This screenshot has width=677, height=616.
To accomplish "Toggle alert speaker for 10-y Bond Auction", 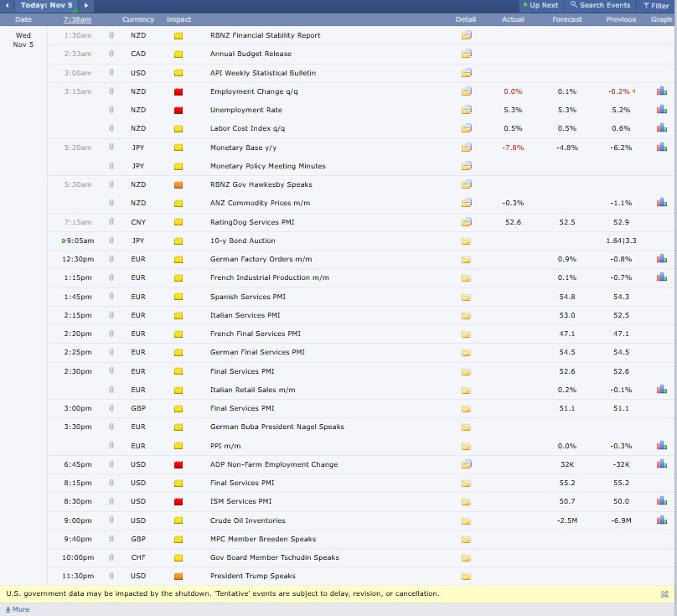I will (111, 241).
